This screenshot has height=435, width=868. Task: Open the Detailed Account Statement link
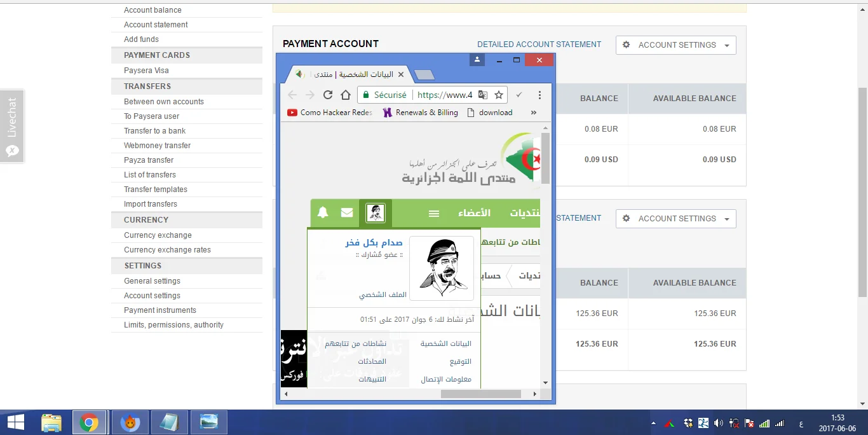pyautogui.click(x=539, y=45)
